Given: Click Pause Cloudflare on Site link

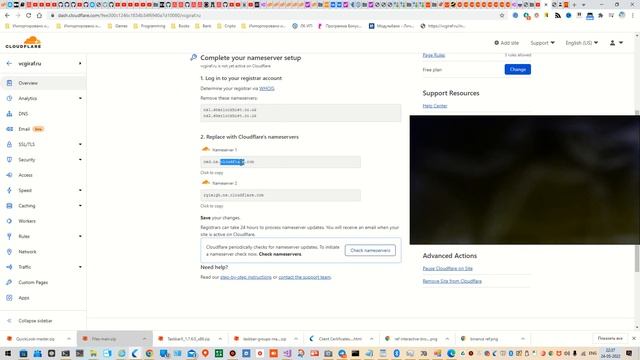Looking at the screenshot, I should tap(447, 269).
